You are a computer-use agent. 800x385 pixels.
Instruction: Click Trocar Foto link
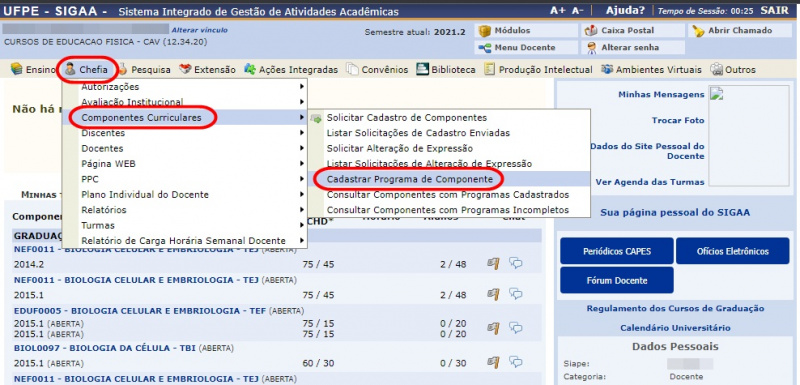(678, 120)
